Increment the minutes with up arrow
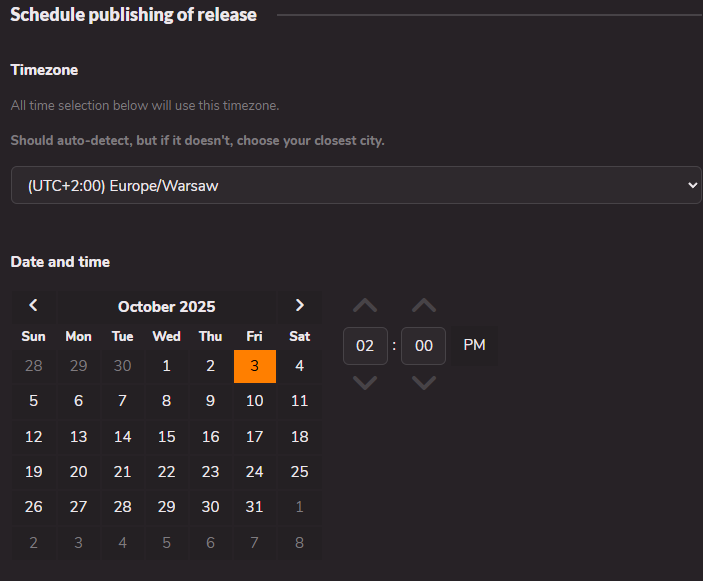The image size is (703, 581). click(x=424, y=306)
